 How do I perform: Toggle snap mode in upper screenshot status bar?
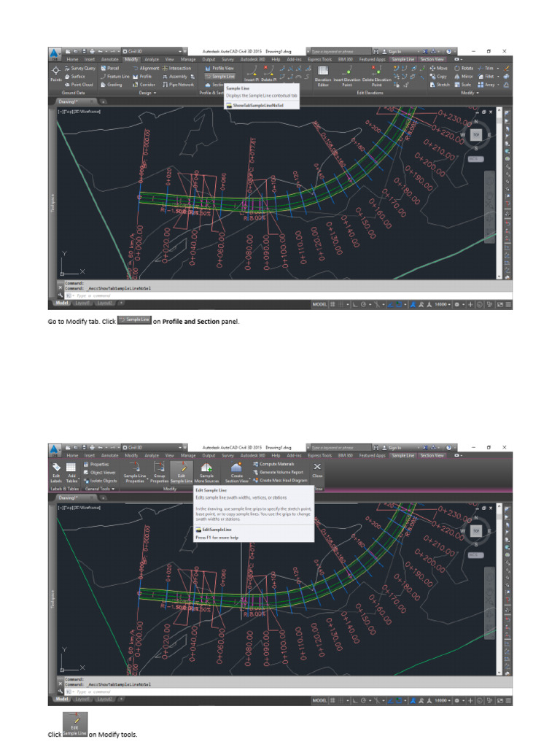coord(341,304)
